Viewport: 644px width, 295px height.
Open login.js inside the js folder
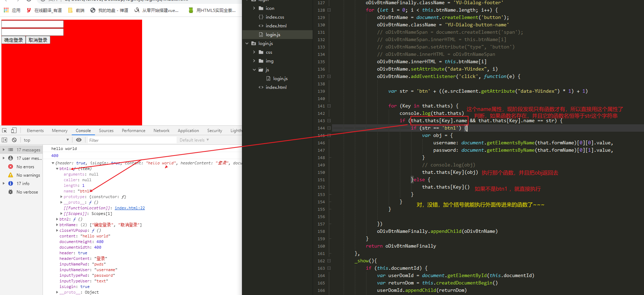click(x=280, y=78)
